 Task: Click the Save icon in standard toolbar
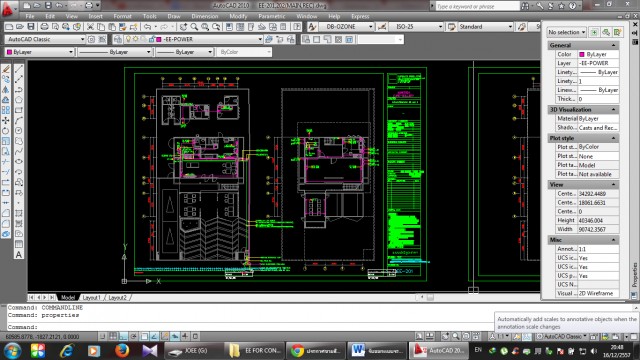pos(31,27)
